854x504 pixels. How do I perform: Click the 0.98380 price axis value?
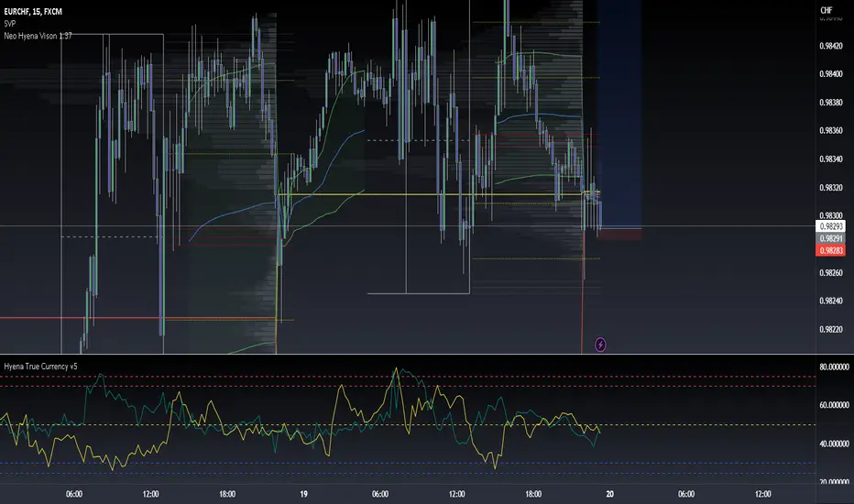click(830, 103)
